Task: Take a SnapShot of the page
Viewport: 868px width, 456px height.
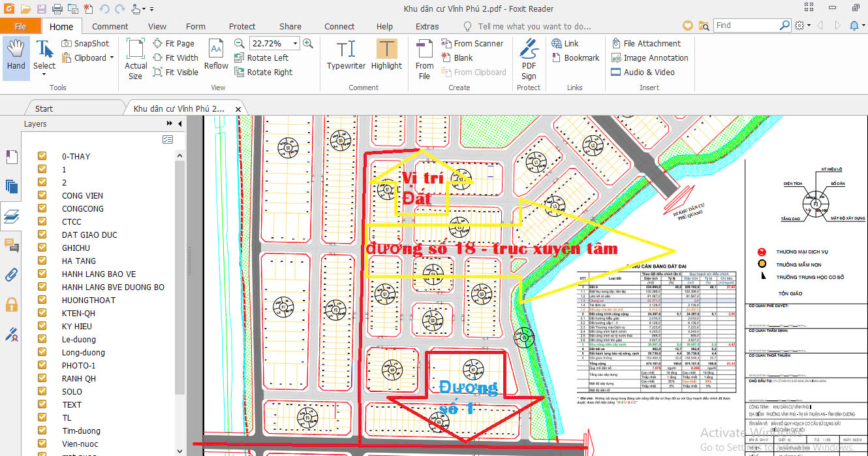Action: click(x=85, y=43)
